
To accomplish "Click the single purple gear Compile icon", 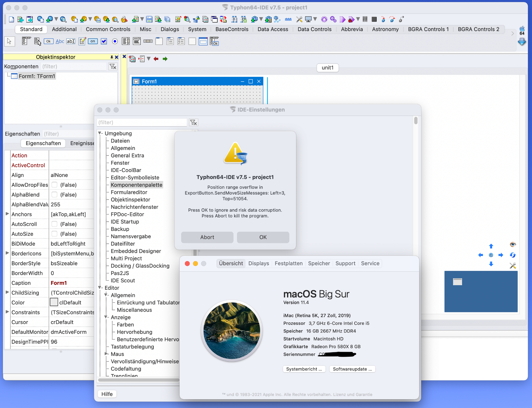I will click(x=324, y=19).
